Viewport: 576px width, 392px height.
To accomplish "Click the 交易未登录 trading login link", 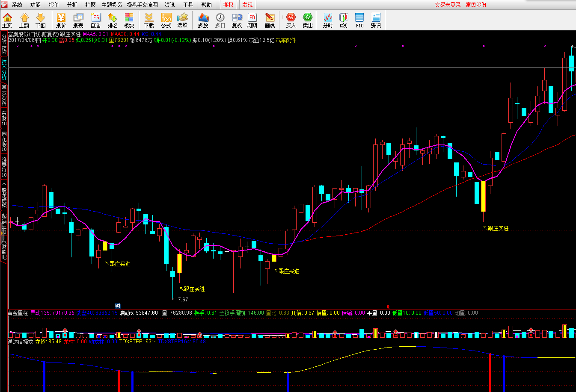I will click(x=448, y=5).
